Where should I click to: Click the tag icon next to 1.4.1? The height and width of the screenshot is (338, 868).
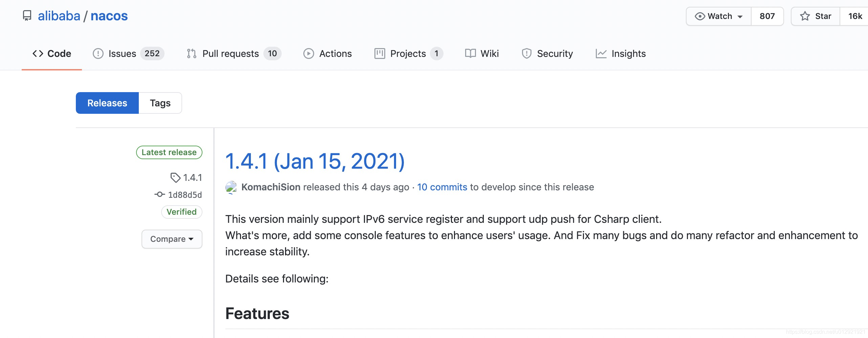(x=175, y=177)
